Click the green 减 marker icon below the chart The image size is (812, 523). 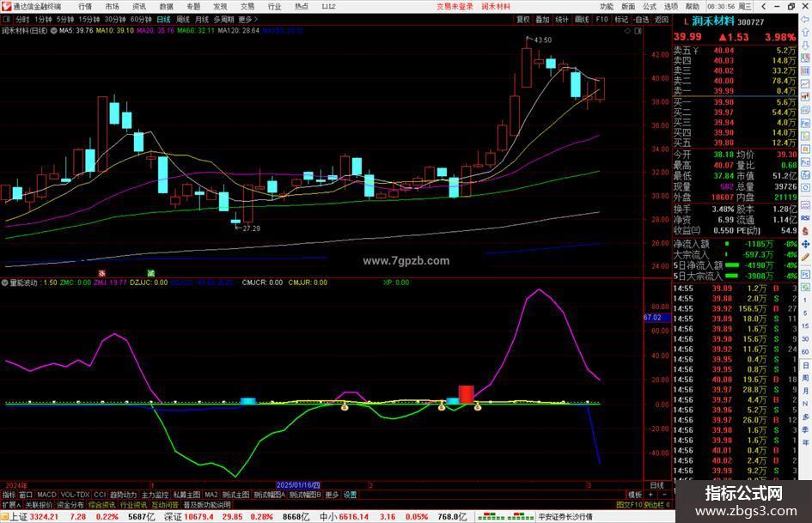pos(150,273)
